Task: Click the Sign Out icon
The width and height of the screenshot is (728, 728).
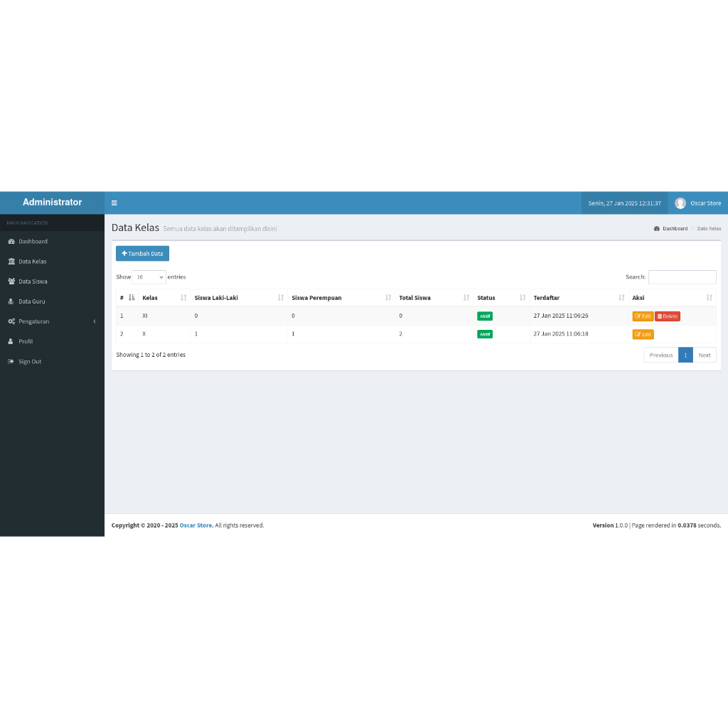Action: pyautogui.click(x=11, y=362)
